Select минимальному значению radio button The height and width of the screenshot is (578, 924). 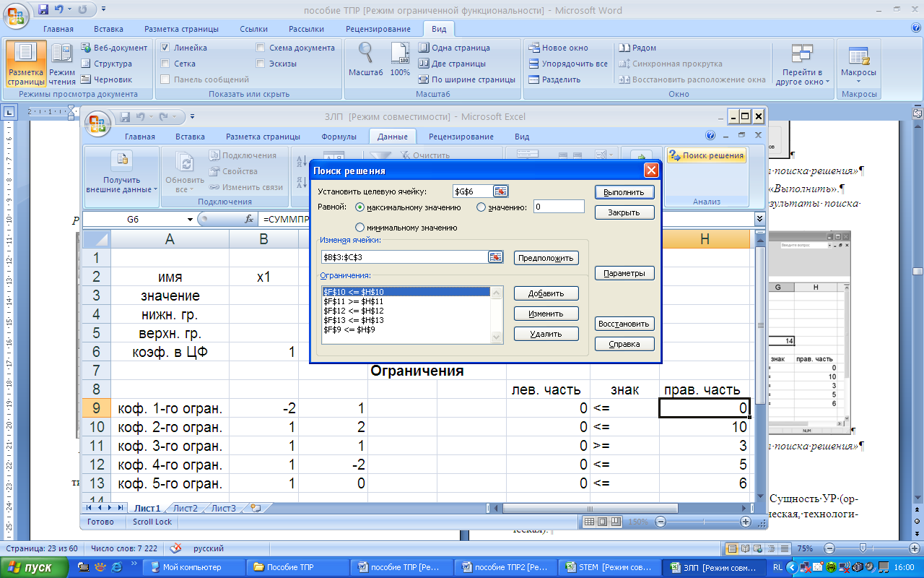[360, 228]
